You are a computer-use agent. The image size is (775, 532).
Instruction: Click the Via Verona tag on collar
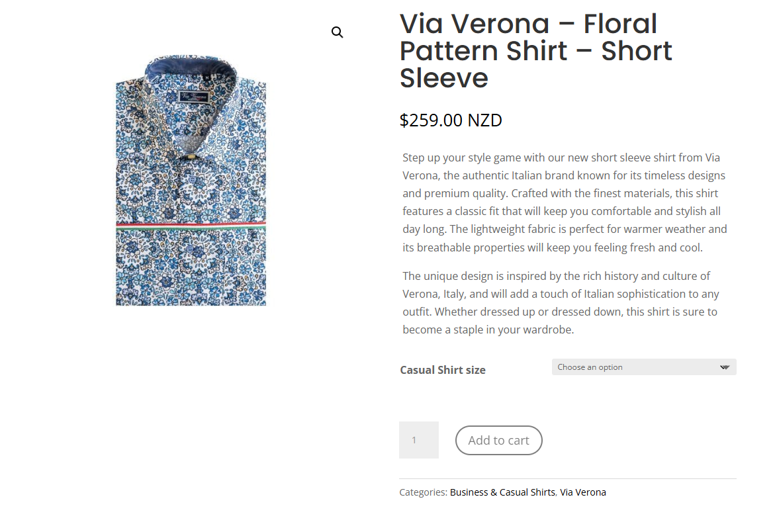[x=194, y=97]
